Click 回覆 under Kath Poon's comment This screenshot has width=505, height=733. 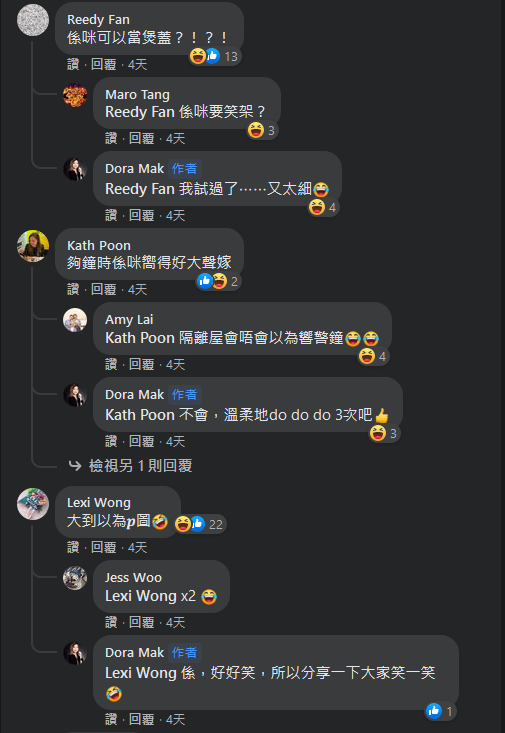(x=103, y=289)
